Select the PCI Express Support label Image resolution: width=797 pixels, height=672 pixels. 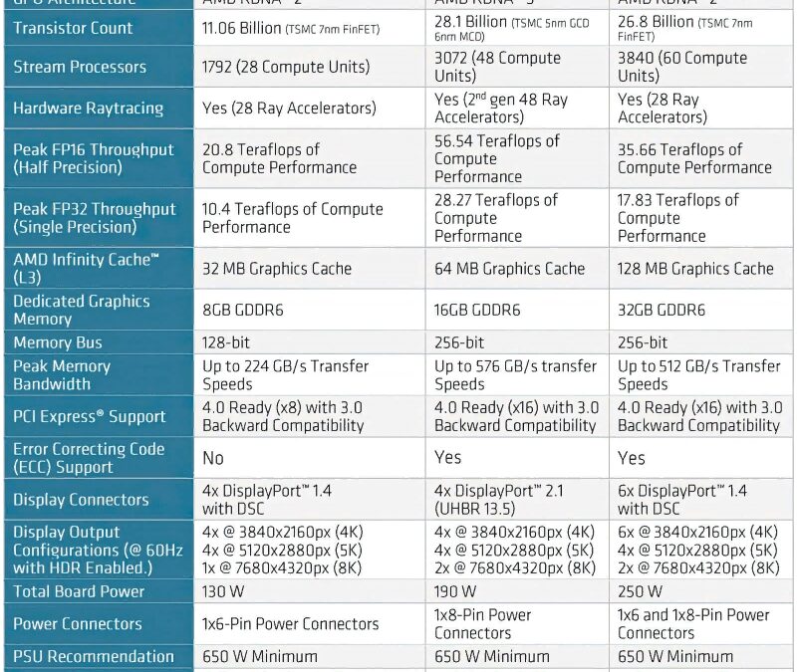pyautogui.click(x=89, y=416)
